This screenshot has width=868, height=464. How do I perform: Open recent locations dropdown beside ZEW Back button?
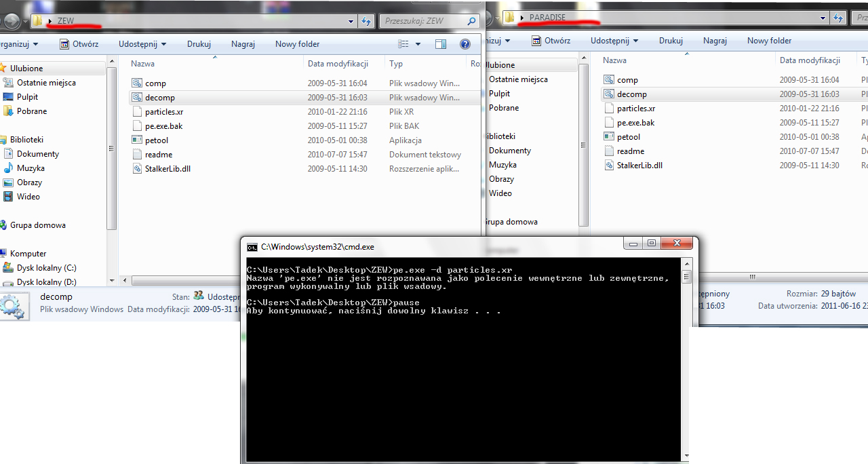click(26, 22)
